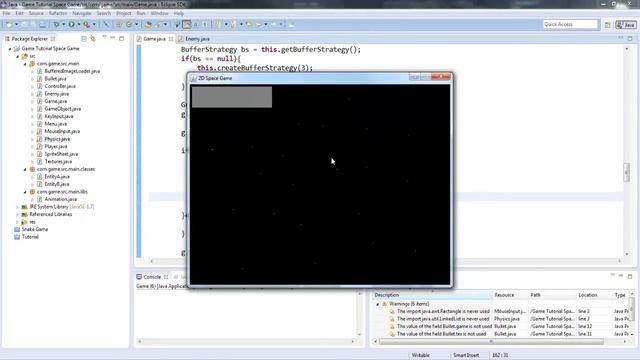The height and width of the screenshot is (360, 640).
Task: Collapse the com.game.src.main.libs package
Action: 25,192
